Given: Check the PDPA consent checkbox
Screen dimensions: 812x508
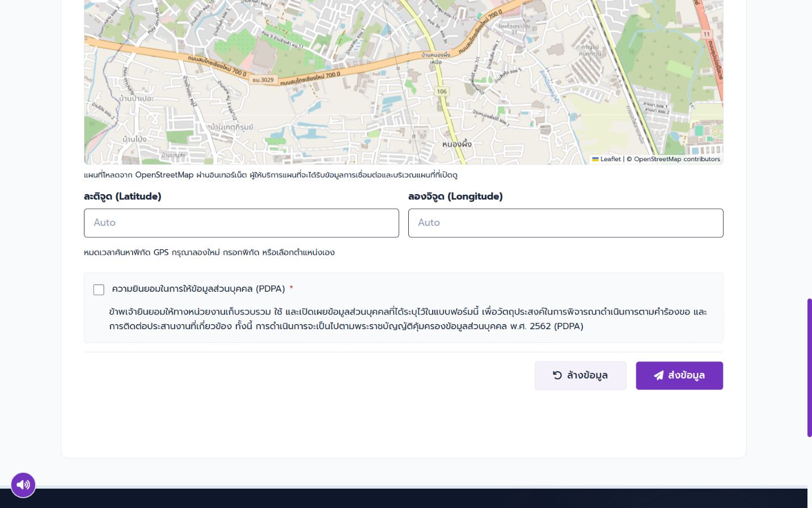Looking at the screenshot, I should point(99,289).
